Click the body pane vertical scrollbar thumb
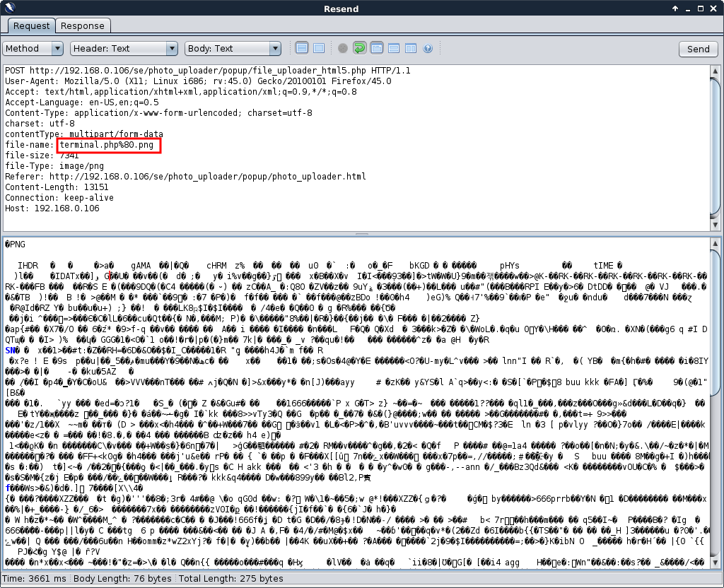The width and height of the screenshot is (724, 588). click(715, 323)
